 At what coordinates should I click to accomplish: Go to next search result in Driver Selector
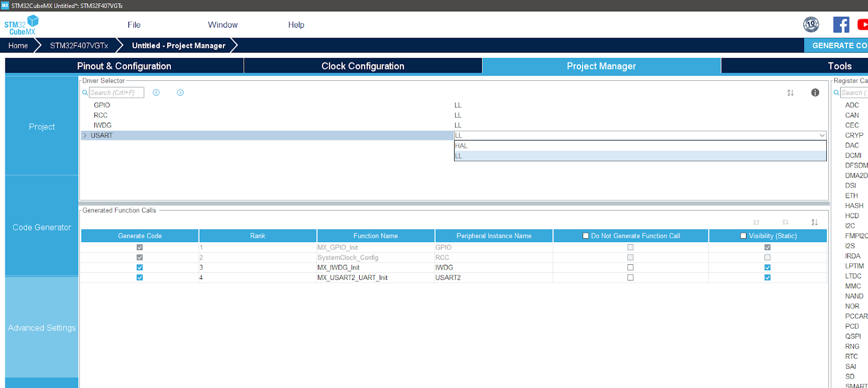point(181,93)
